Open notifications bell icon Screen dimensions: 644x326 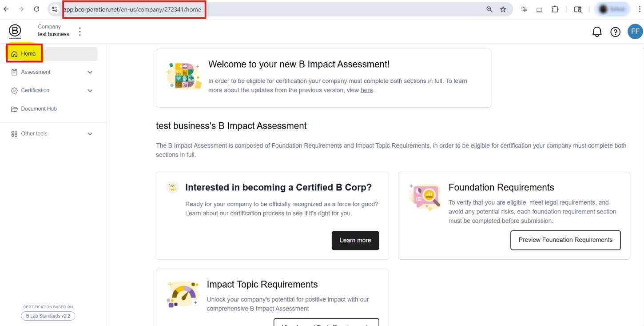pyautogui.click(x=597, y=32)
